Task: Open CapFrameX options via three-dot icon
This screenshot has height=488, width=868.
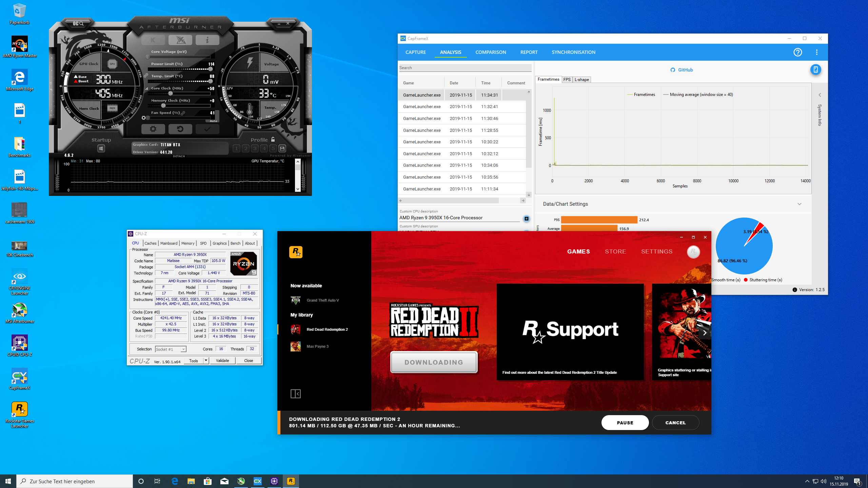Action: [816, 52]
